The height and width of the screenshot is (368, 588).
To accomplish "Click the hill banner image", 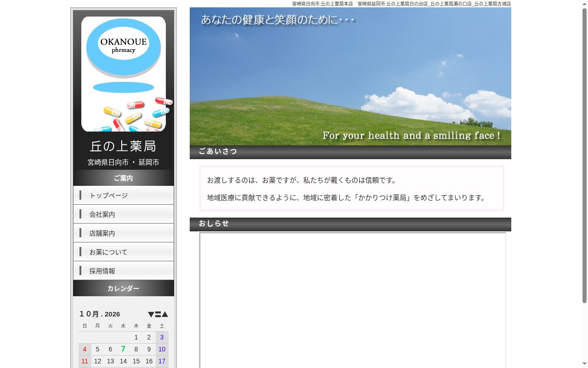I will tap(351, 76).
